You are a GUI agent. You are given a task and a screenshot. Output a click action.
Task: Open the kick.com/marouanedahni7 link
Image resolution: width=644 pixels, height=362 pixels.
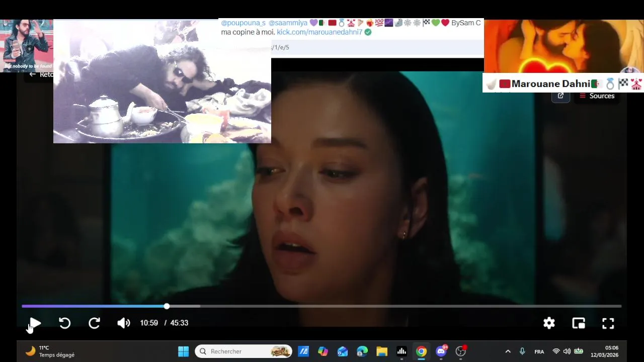click(x=319, y=32)
